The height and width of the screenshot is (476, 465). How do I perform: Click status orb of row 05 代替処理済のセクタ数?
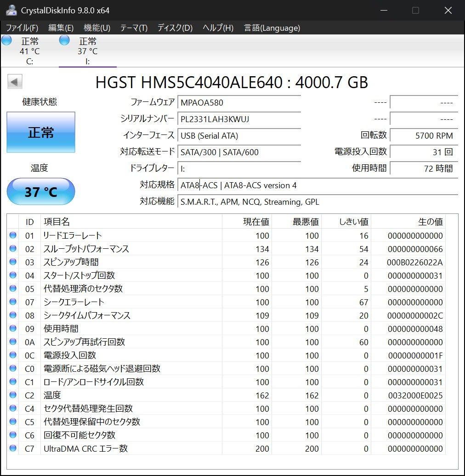pos(13,288)
